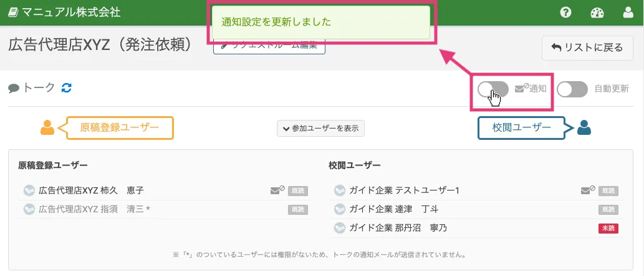Click the mail-off icon beside 通知 label
Image resolution: width=644 pixels, height=276 pixels.
click(522, 87)
